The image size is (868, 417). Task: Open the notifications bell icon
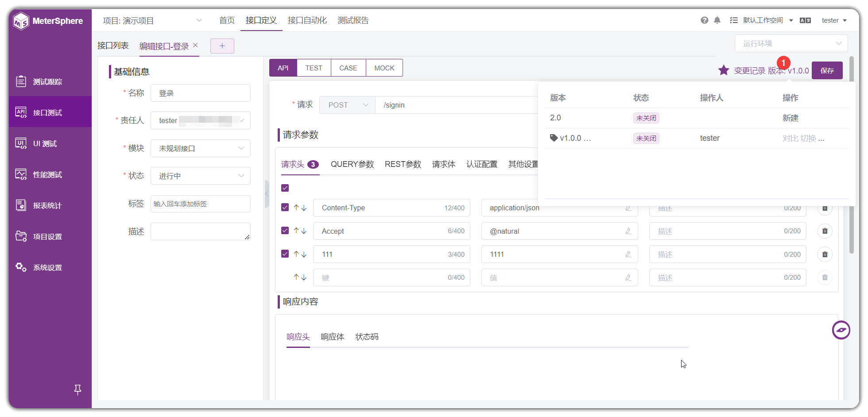point(717,20)
